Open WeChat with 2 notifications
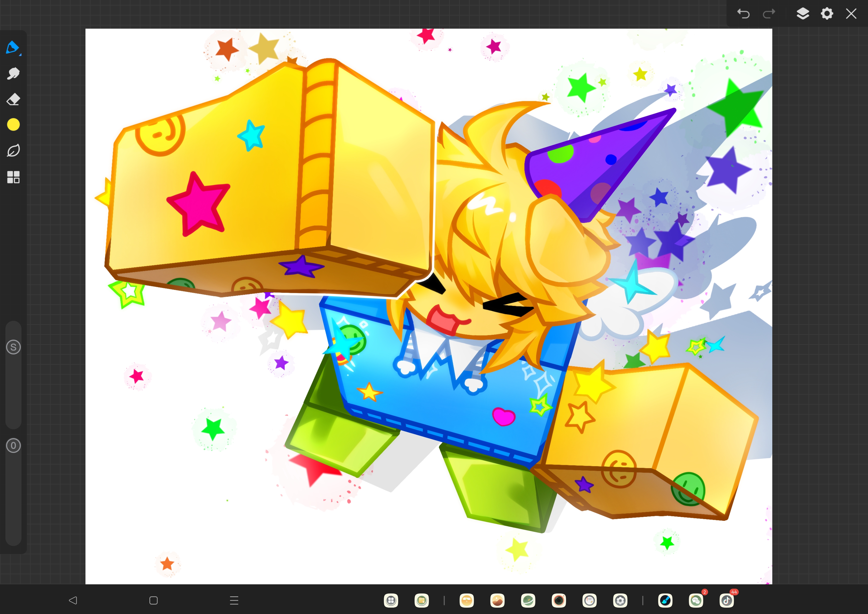The height and width of the screenshot is (614, 868). pyautogui.click(x=696, y=600)
